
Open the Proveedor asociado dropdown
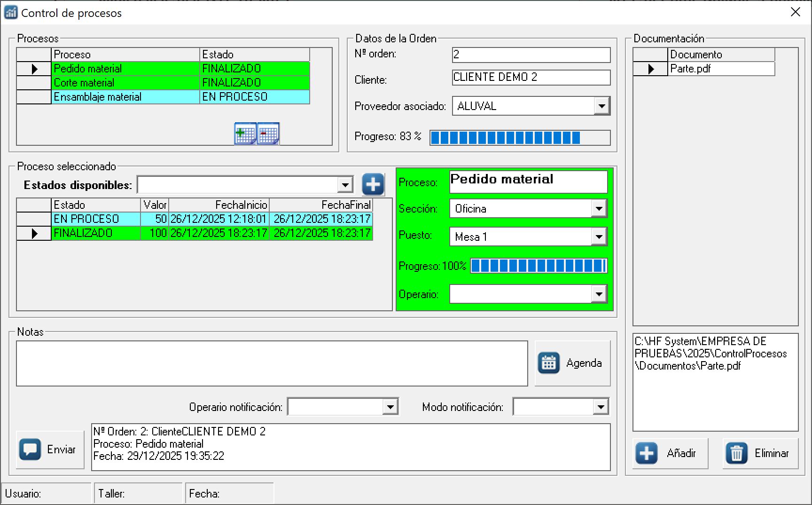(x=602, y=106)
